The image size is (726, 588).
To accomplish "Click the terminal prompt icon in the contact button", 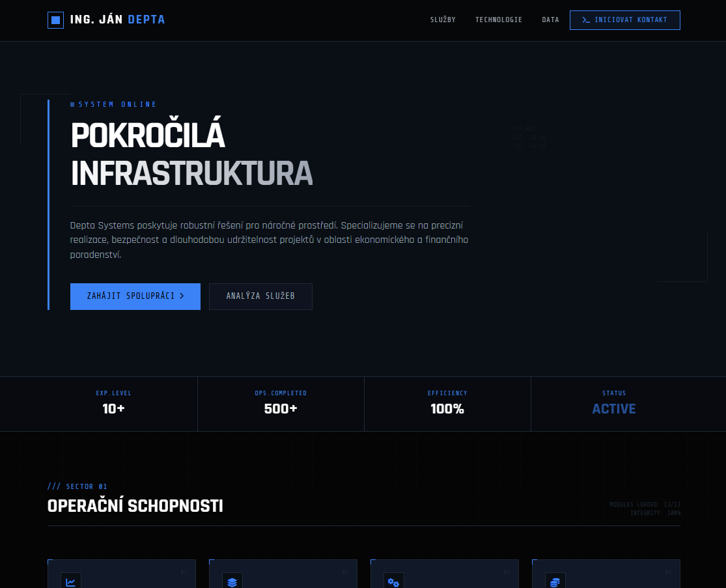I will tap(585, 20).
